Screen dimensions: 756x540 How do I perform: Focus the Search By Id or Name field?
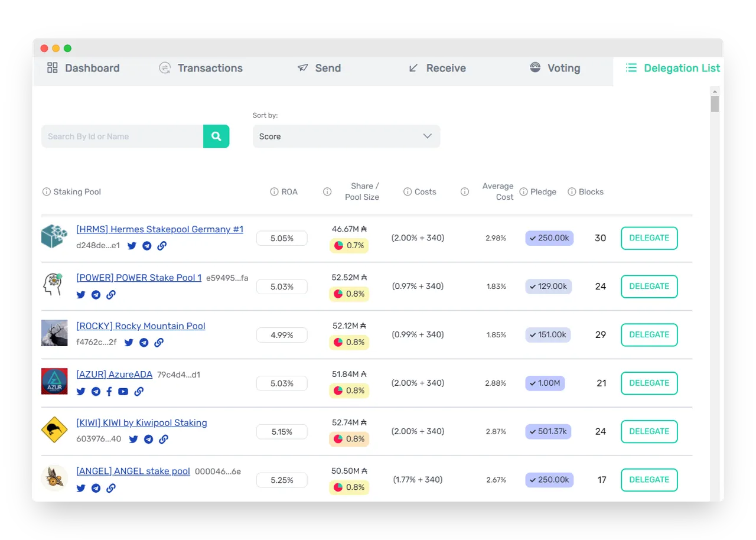(122, 136)
